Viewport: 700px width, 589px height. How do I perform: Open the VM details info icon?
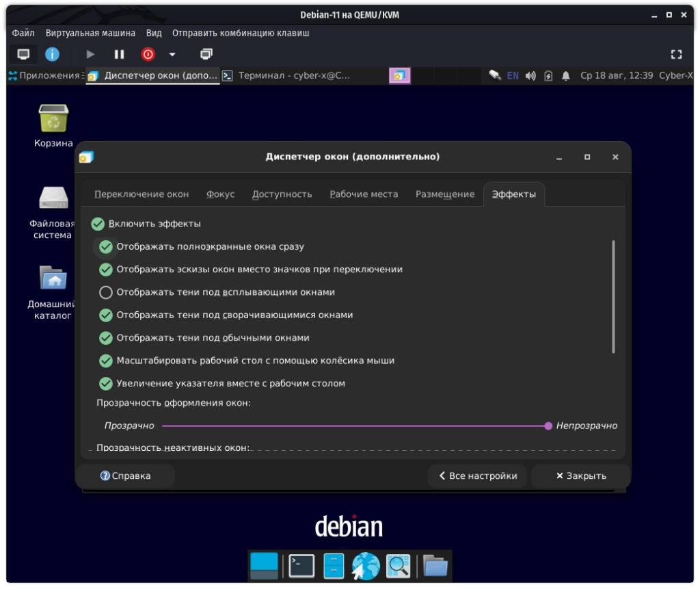coord(52,54)
